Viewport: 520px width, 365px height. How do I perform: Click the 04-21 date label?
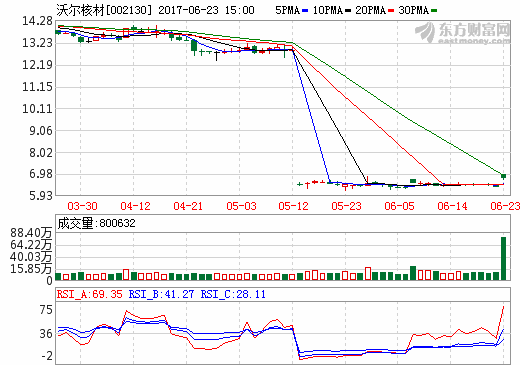[x=188, y=206]
